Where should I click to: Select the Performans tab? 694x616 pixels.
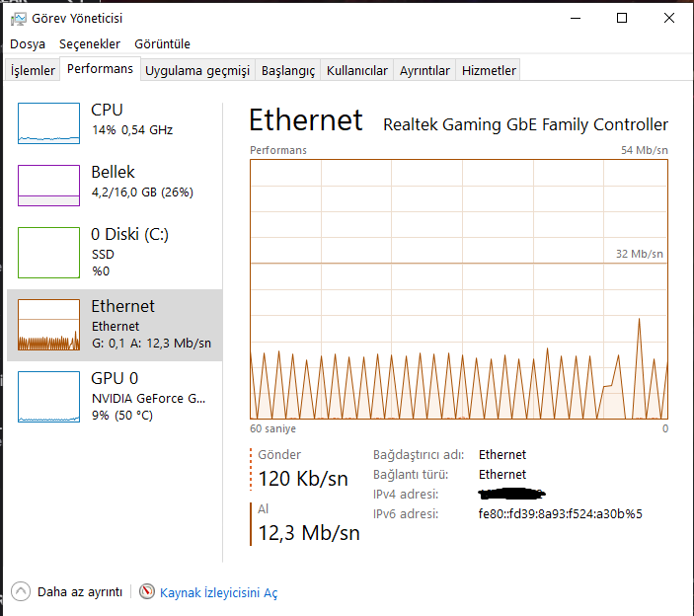(100, 69)
